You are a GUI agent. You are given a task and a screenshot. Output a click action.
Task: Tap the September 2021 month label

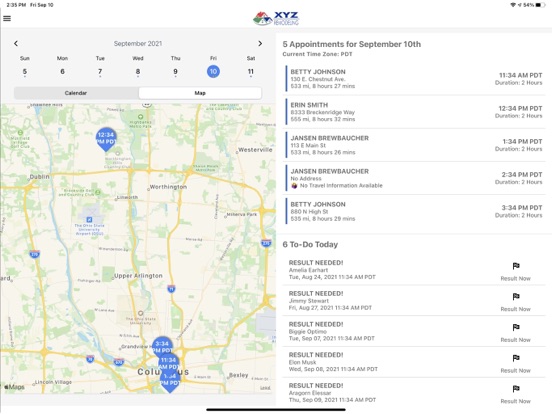click(138, 44)
